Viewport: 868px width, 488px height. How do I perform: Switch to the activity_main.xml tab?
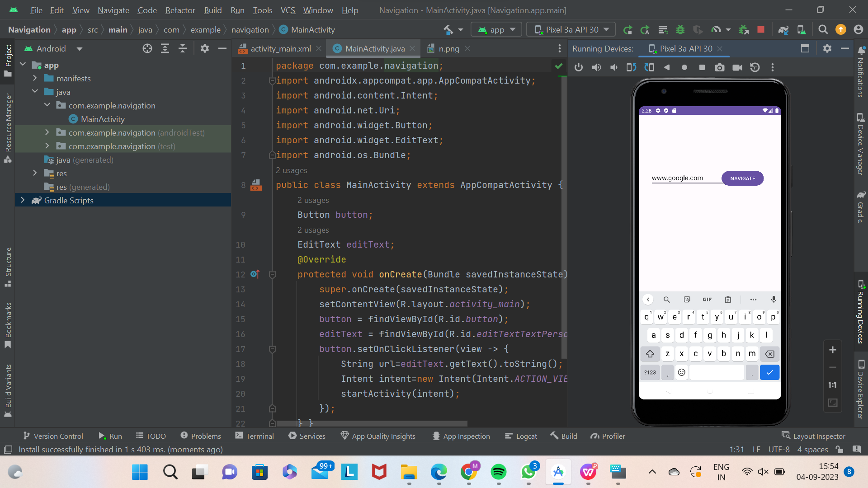click(280, 48)
